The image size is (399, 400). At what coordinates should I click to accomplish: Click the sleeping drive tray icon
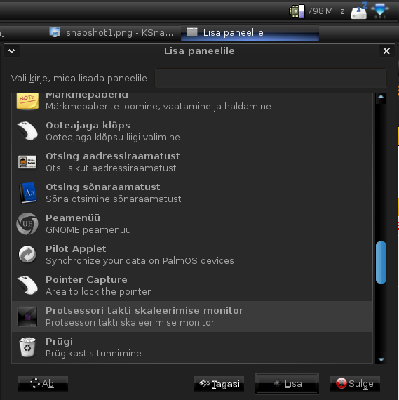pos(359,11)
